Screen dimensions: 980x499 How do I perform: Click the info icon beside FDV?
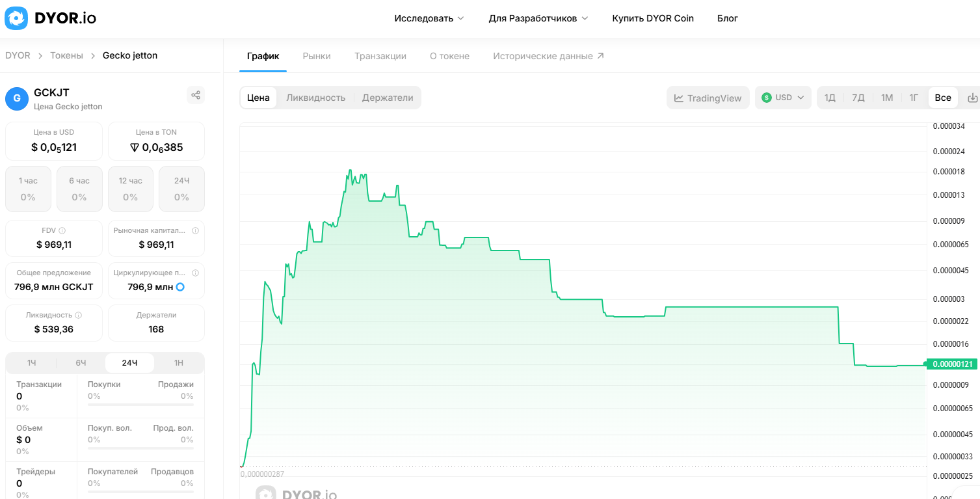(62, 230)
